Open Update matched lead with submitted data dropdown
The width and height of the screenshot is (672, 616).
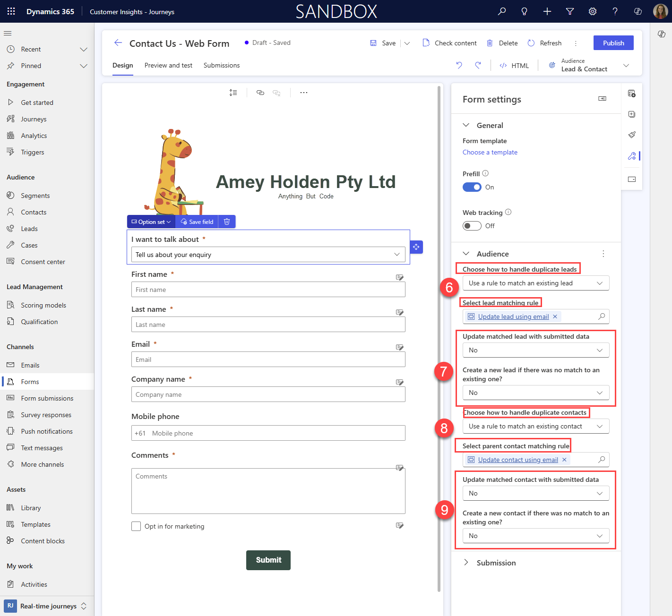pyautogui.click(x=536, y=350)
